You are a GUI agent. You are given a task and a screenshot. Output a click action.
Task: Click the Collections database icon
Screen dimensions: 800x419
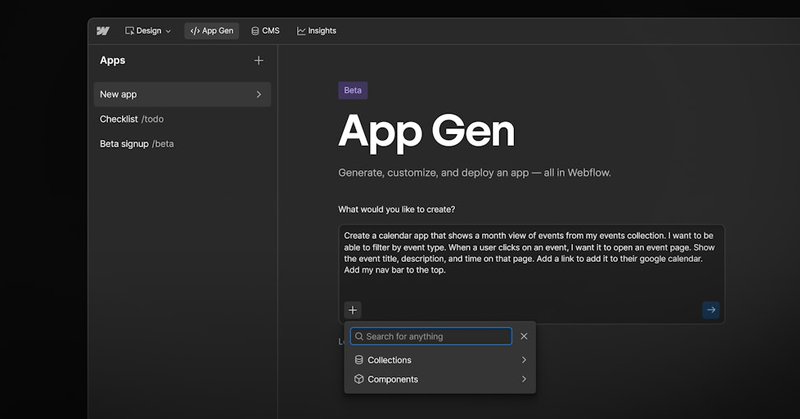point(359,360)
